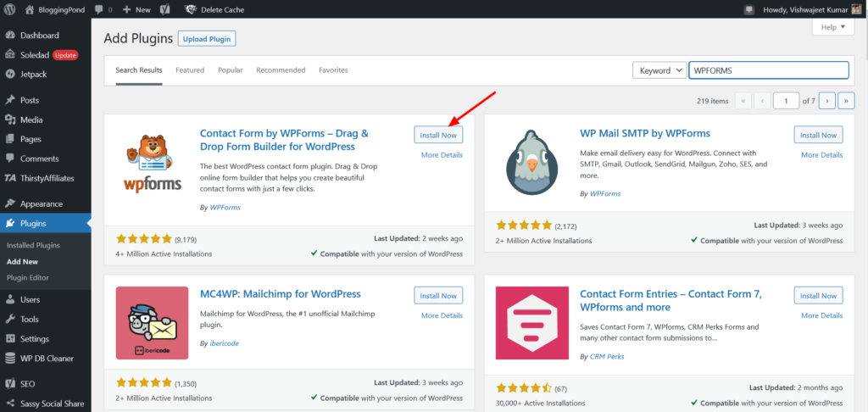Click the WPForms bear logo thumbnail
Screen dimensions: 868x412
point(153,162)
